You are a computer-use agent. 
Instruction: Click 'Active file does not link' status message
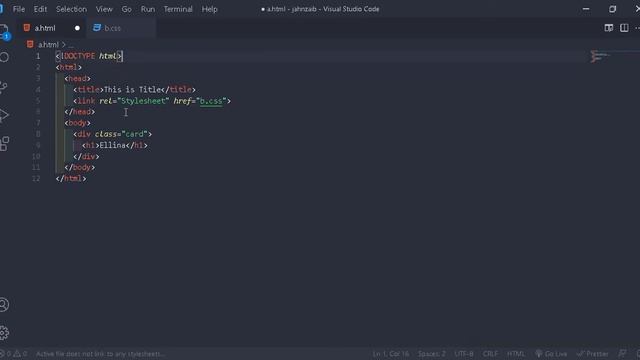point(100,354)
